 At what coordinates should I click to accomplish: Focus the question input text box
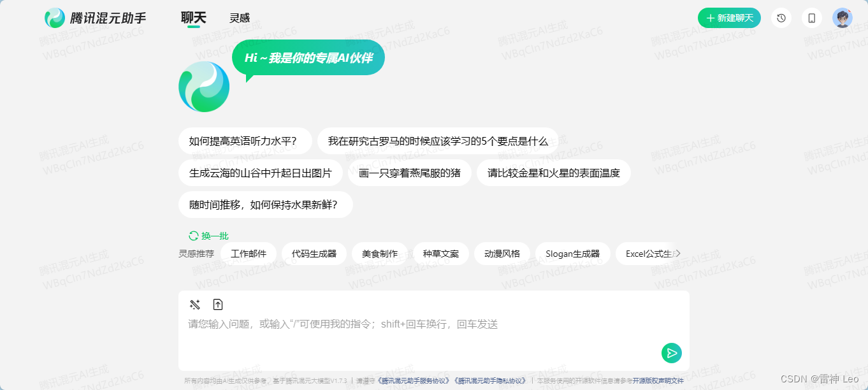pyautogui.click(x=434, y=324)
